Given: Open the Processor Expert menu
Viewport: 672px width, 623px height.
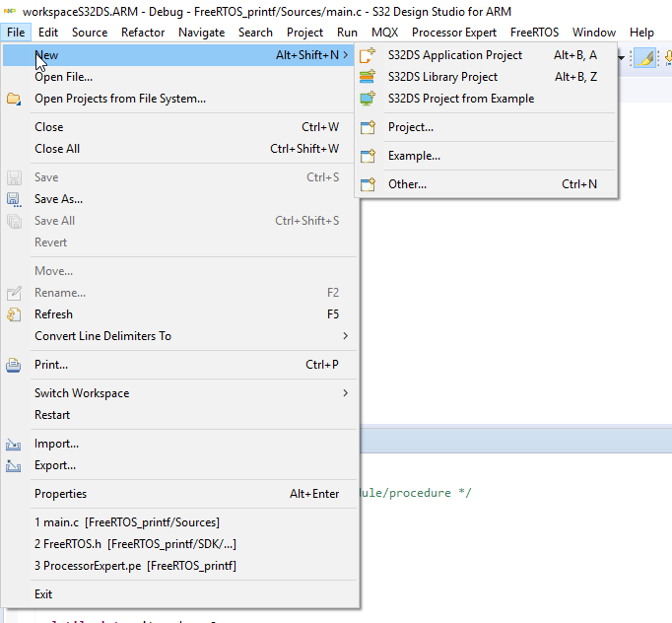Looking at the screenshot, I should (x=454, y=33).
